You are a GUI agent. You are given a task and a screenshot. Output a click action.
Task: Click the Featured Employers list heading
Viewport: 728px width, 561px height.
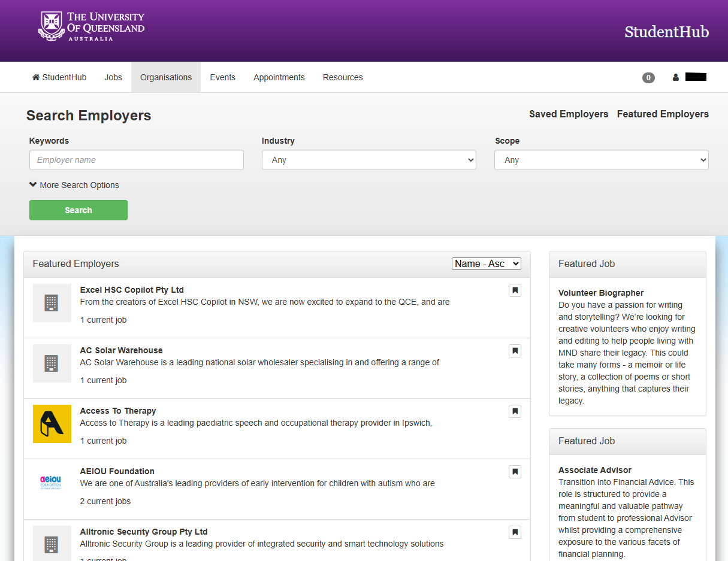click(x=75, y=263)
